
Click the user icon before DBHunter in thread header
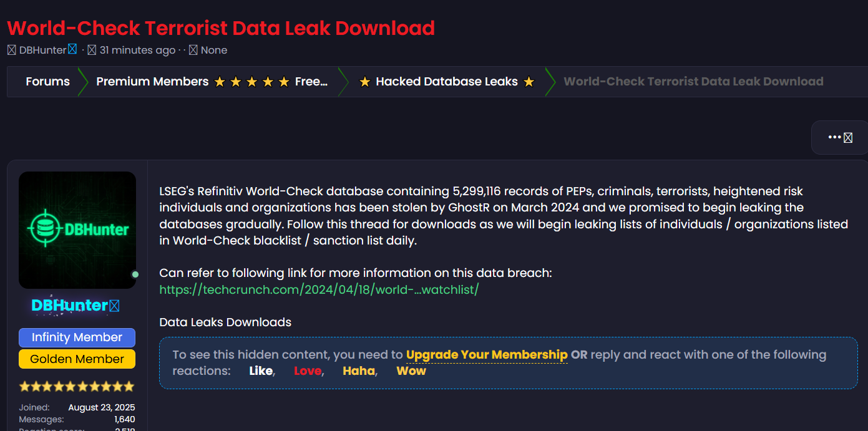[x=11, y=50]
